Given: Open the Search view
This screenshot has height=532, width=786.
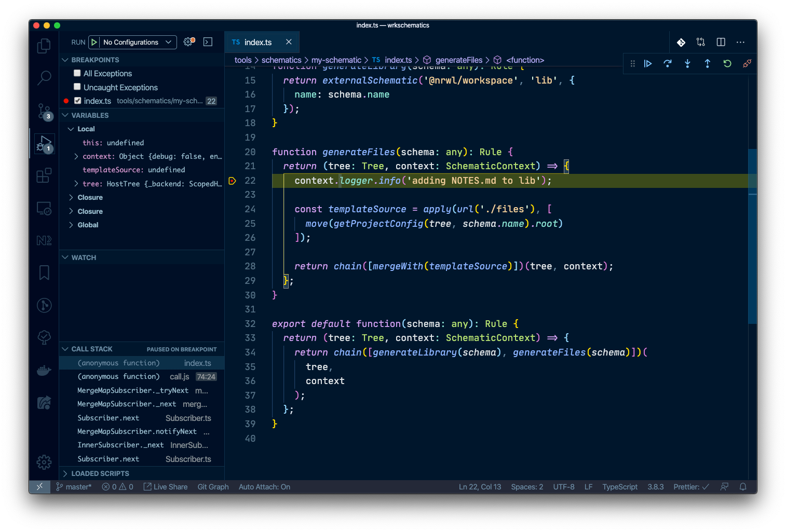Looking at the screenshot, I should [44, 78].
